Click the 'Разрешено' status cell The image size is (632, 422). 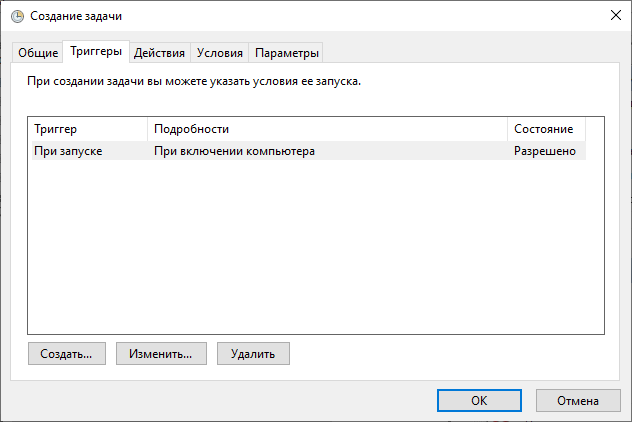(545, 151)
